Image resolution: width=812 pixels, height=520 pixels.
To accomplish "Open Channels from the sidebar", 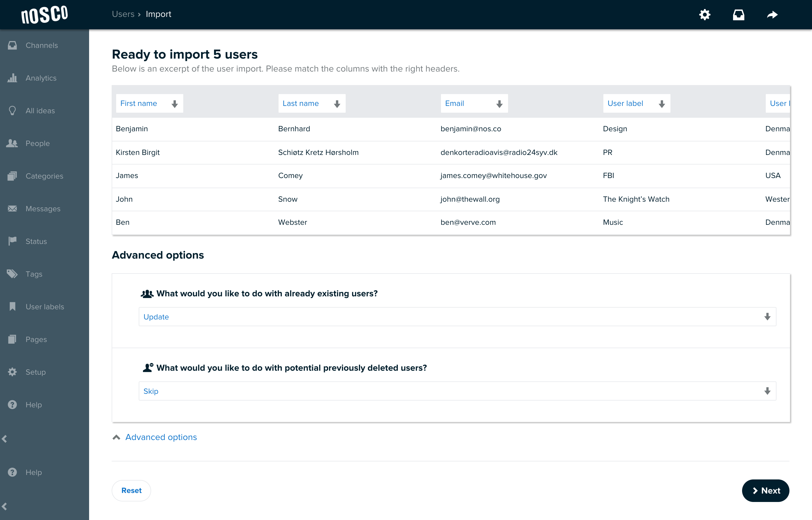I will coord(42,45).
